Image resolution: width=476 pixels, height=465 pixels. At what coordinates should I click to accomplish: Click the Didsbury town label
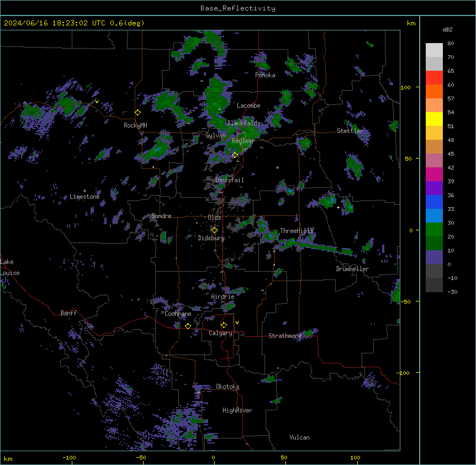(211, 238)
